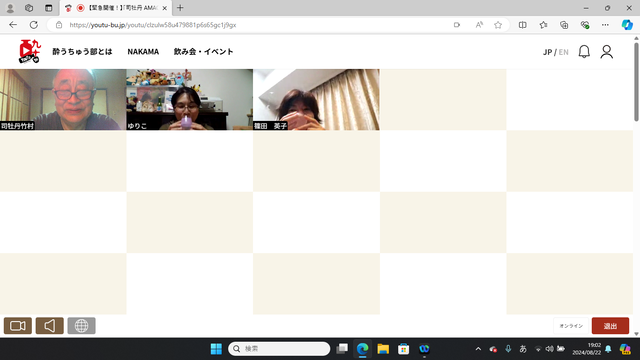The height and width of the screenshot is (360, 640).
Task: Open Copilot sidebar icon
Action: tap(627, 25)
